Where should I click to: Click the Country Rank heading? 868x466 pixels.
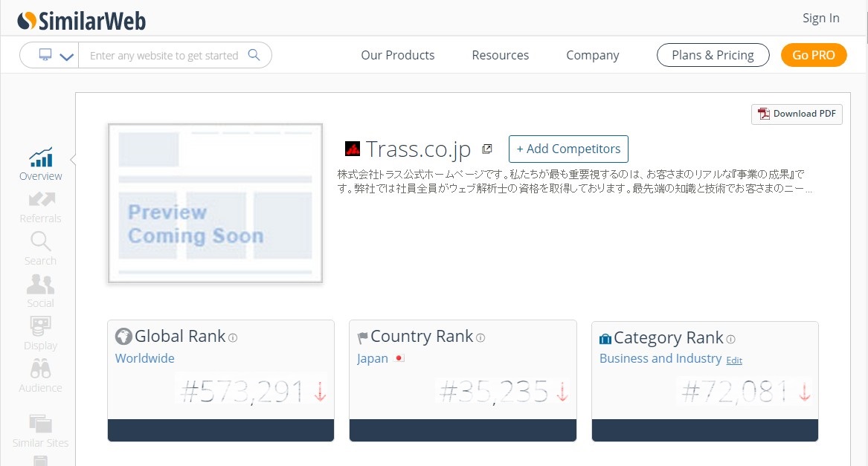coord(422,337)
